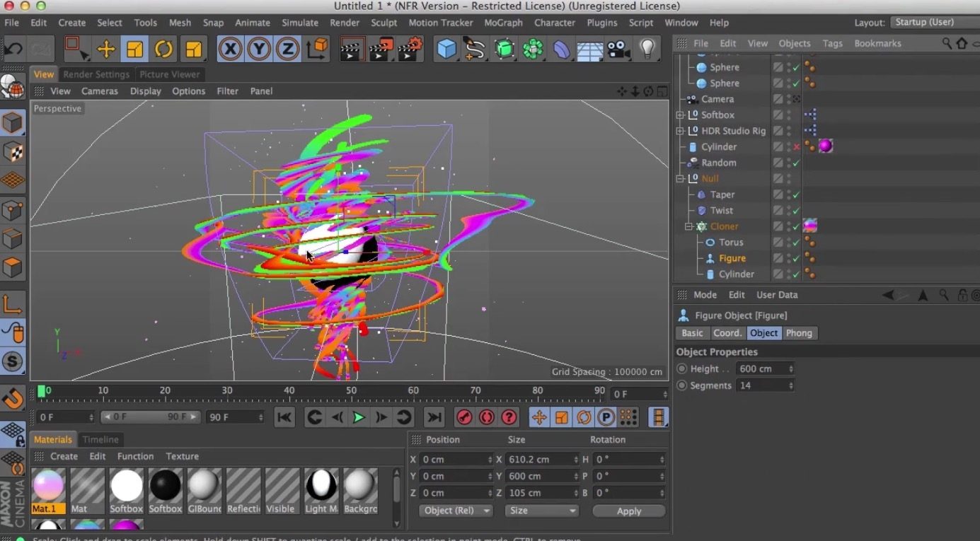Select the black Softbox material
The image size is (980, 541).
[165, 486]
